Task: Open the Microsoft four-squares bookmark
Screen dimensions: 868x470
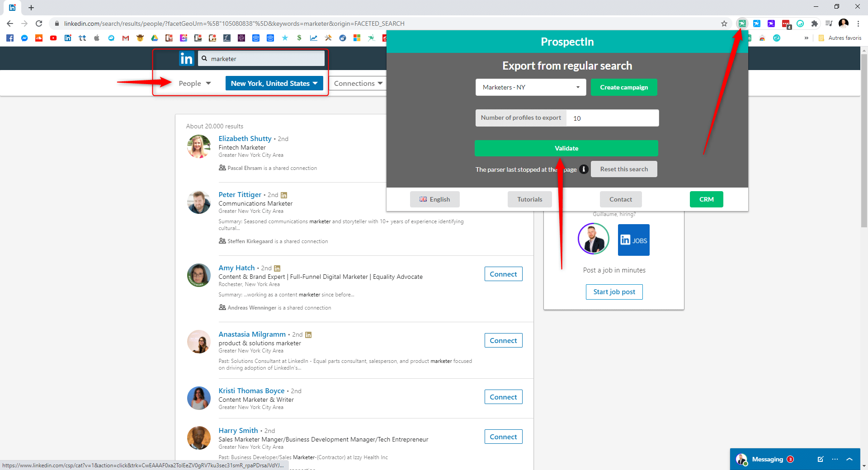Action: coord(357,38)
